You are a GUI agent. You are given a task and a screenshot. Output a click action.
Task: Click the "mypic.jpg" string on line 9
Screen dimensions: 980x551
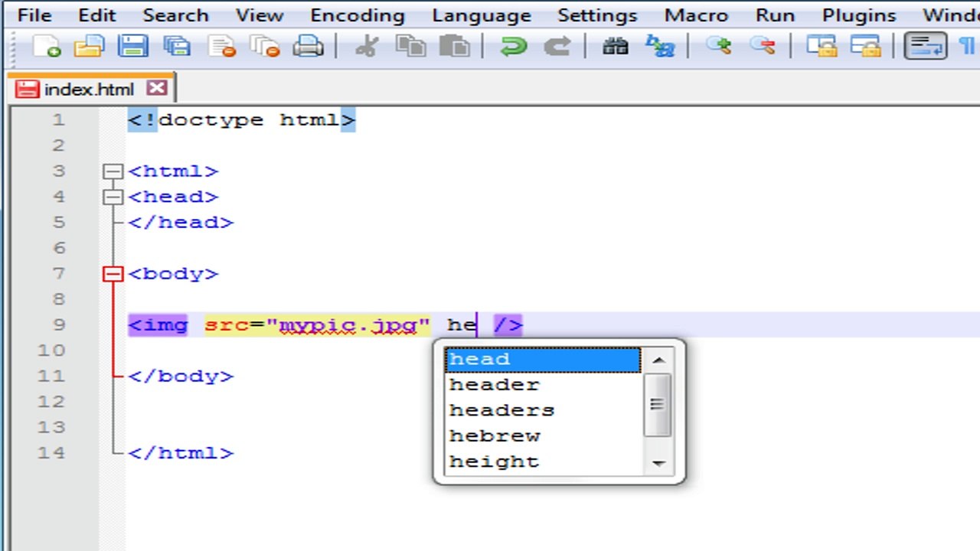click(348, 325)
